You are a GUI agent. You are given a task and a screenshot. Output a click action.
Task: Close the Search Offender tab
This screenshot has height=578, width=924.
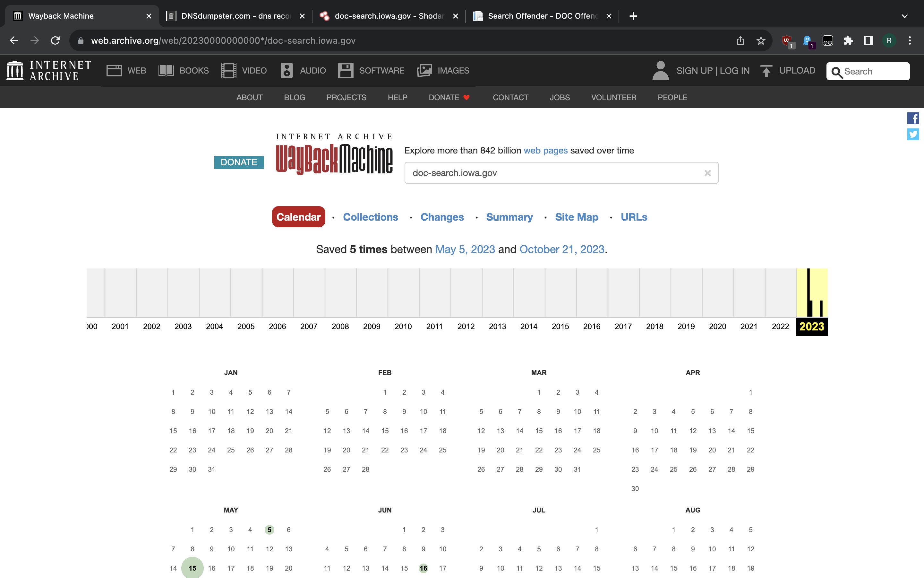(609, 16)
